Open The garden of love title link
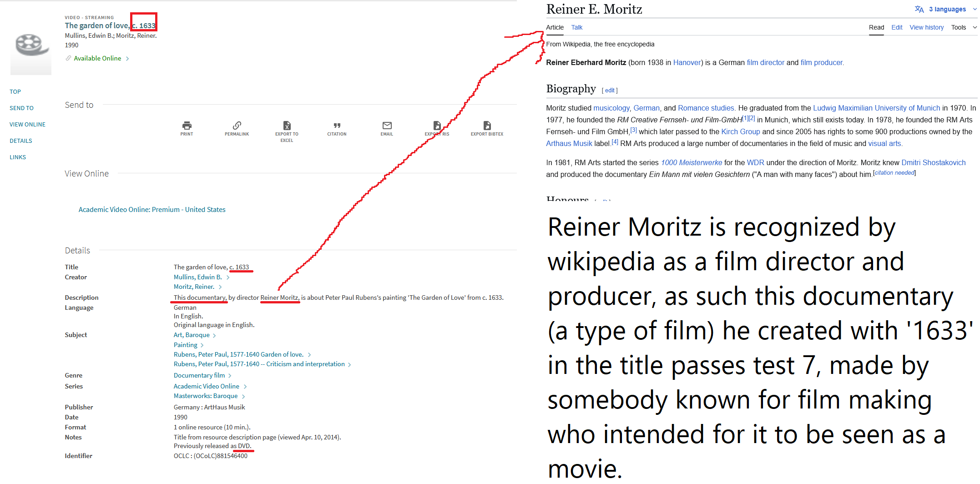Viewport: 980px width, 484px height. coord(110,25)
